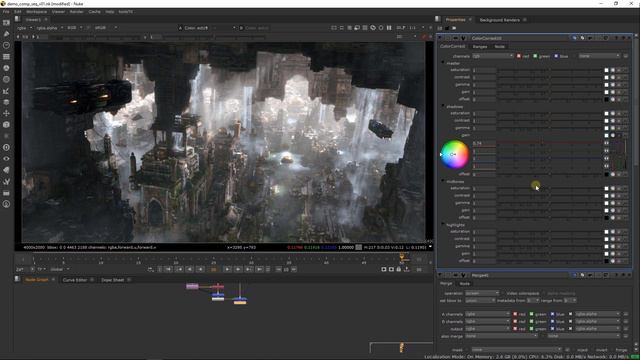Click the pink node in Node Graph
640x360 pixels.
click(192, 287)
